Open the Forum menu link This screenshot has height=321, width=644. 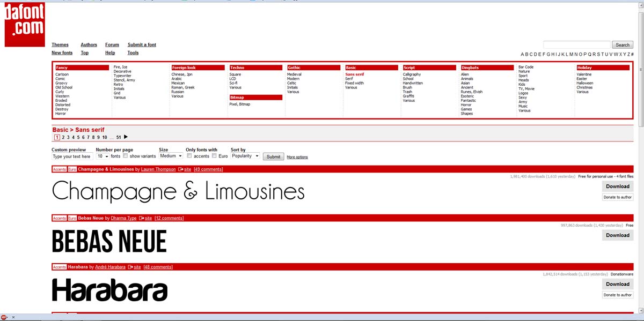(x=112, y=45)
